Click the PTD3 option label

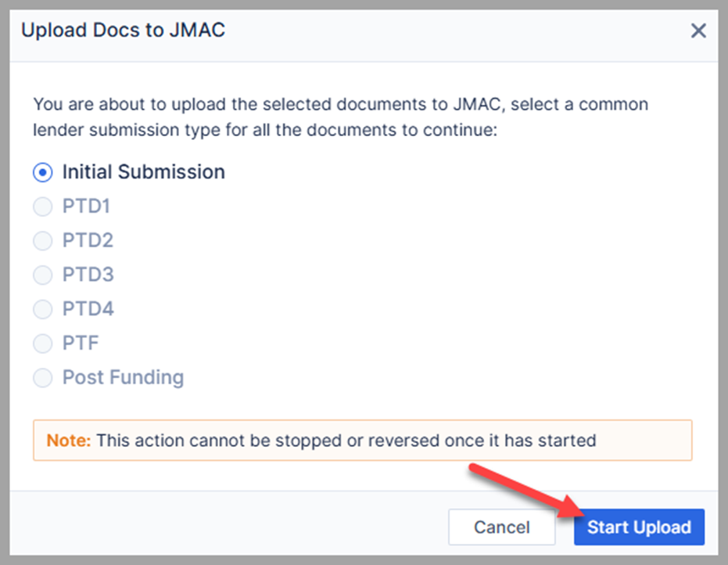pos(88,275)
